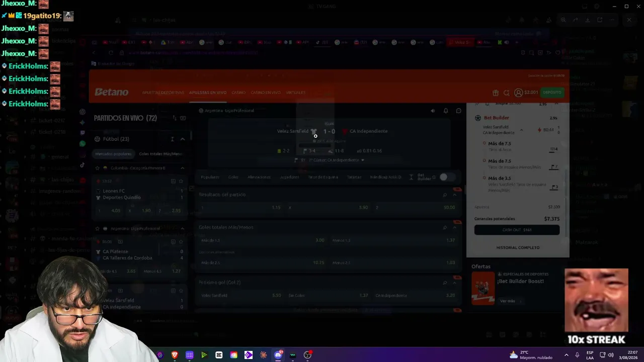Click the Cash Out $161 button

point(517,230)
